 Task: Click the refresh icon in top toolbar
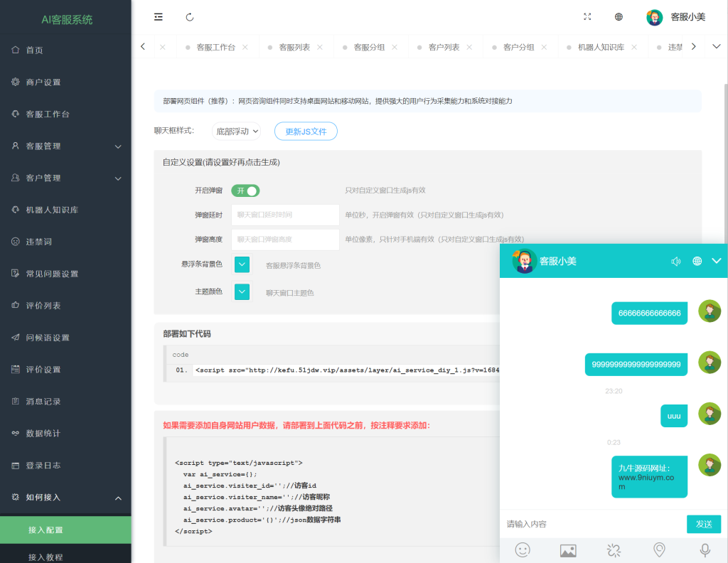click(x=189, y=16)
